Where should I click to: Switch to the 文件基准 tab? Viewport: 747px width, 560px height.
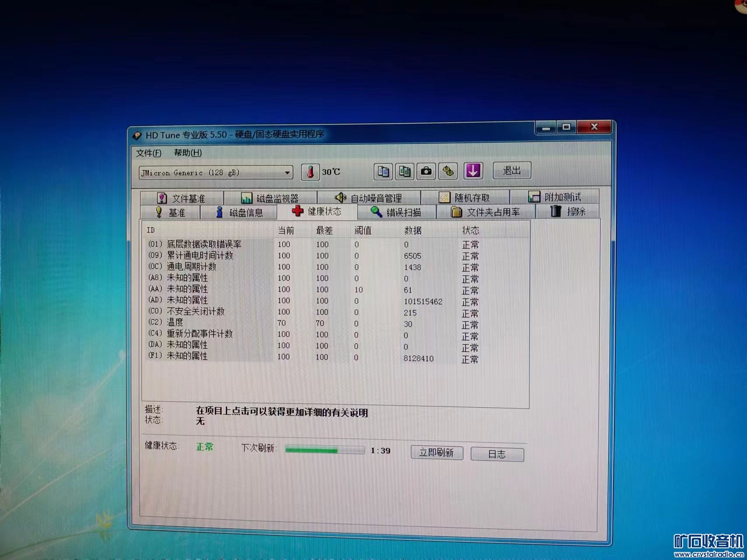pyautogui.click(x=182, y=198)
